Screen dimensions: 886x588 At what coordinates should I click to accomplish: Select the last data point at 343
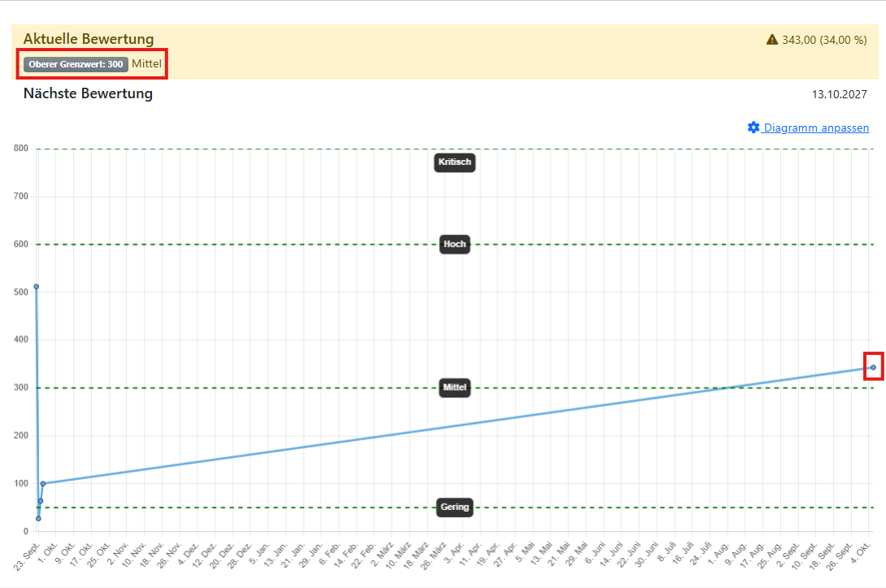point(873,367)
